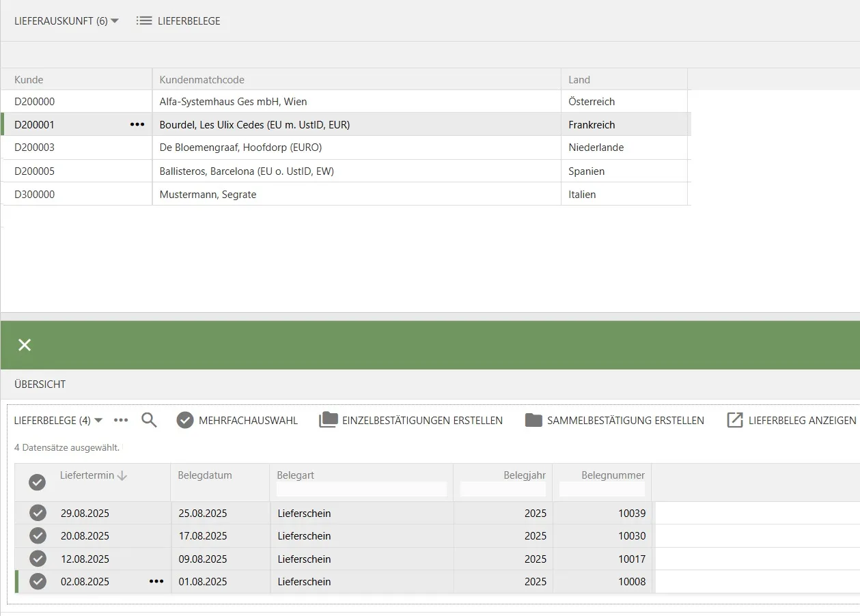Image resolution: width=860 pixels, height=616 pixels.
Task: Click Einzelbestätigungen erstellen label
Action: tap(422, 420)
